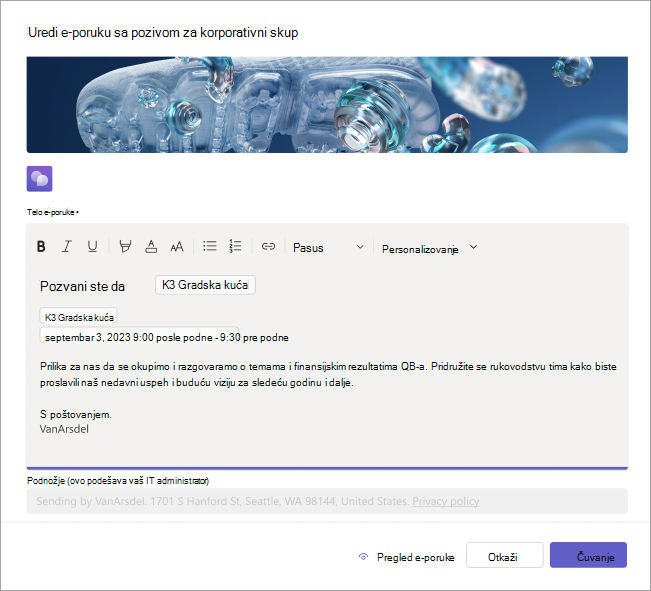Open the text highlight color tool
Image resolution: width=651 pixels, height=591 pixels.
[125, 247]
